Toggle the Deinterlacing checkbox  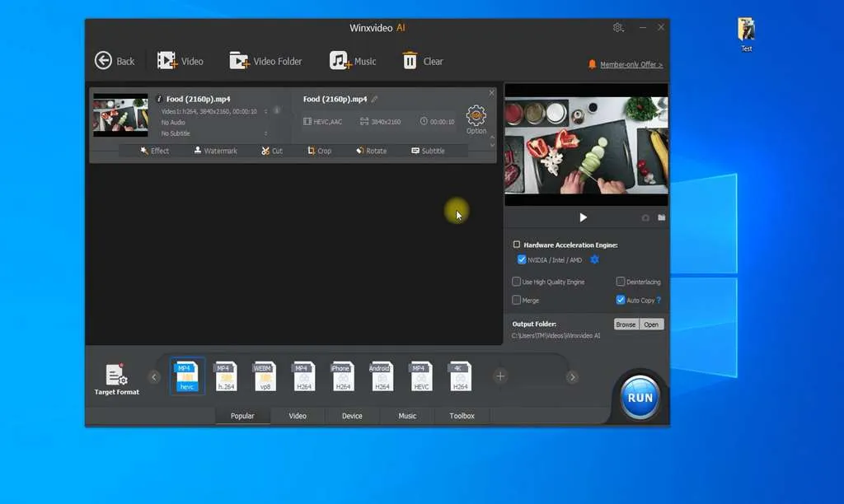click(621, 282)
